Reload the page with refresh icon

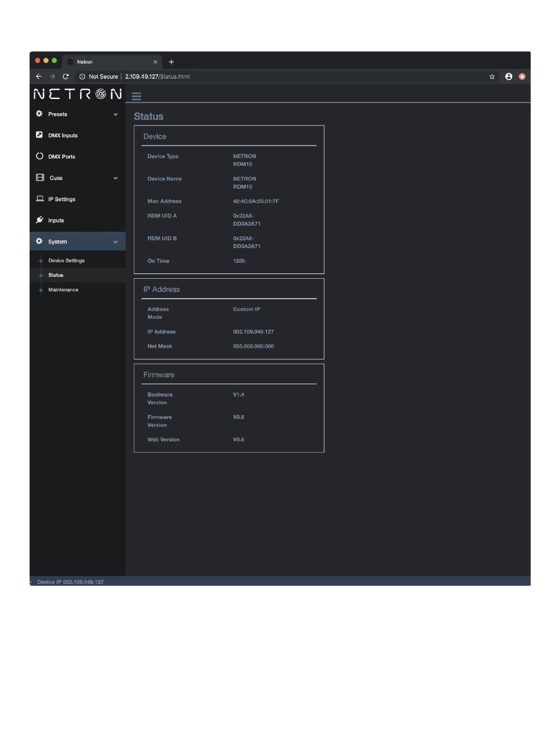(x=65, y=77)
